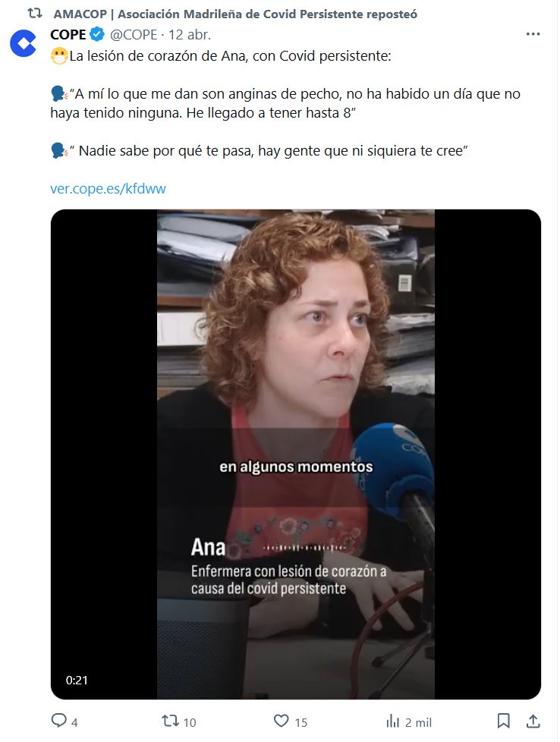Repost the tweet using the retweet icon

click(171, 721)
